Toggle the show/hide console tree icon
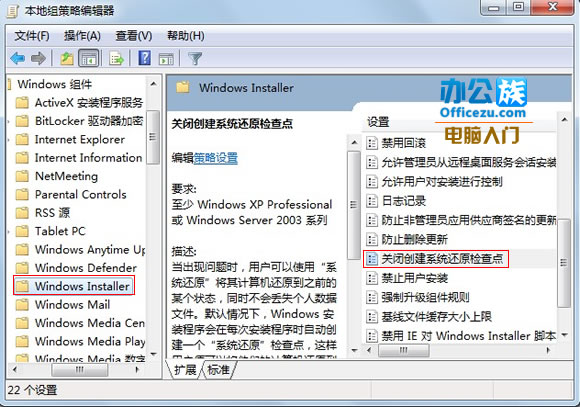The image size is (580, 407). pyautogui.click(x=89, y=58)
